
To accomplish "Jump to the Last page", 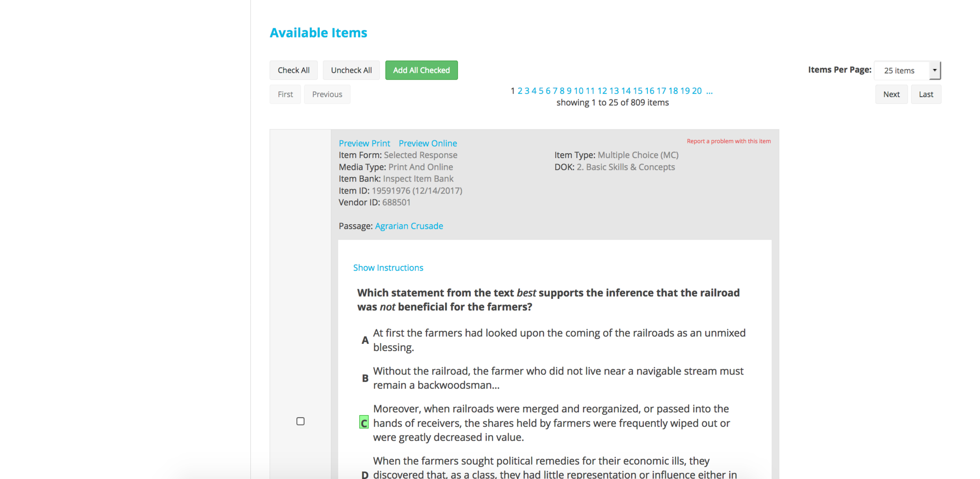I will pyautogui.click(x=925, y=94).
